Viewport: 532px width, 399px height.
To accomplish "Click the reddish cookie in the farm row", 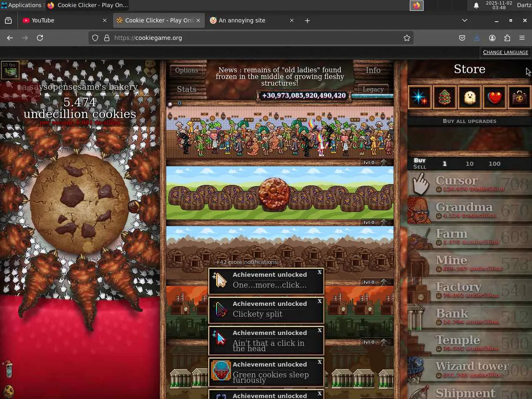I will point(274,194).
